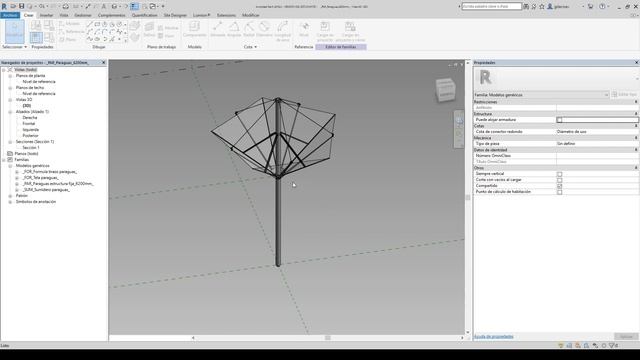Switch to the Insertar ribbon tab
The height and width of the screenshot is (360, 640).
(46, 15)
